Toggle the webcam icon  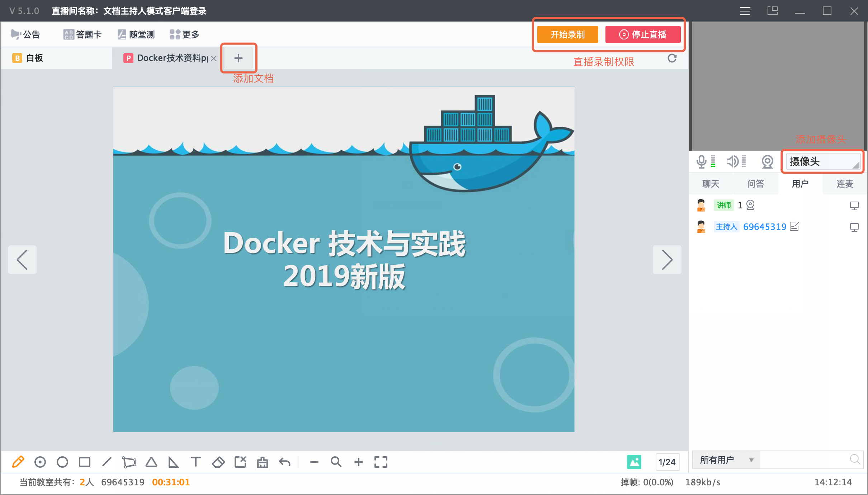click(767, 162)
